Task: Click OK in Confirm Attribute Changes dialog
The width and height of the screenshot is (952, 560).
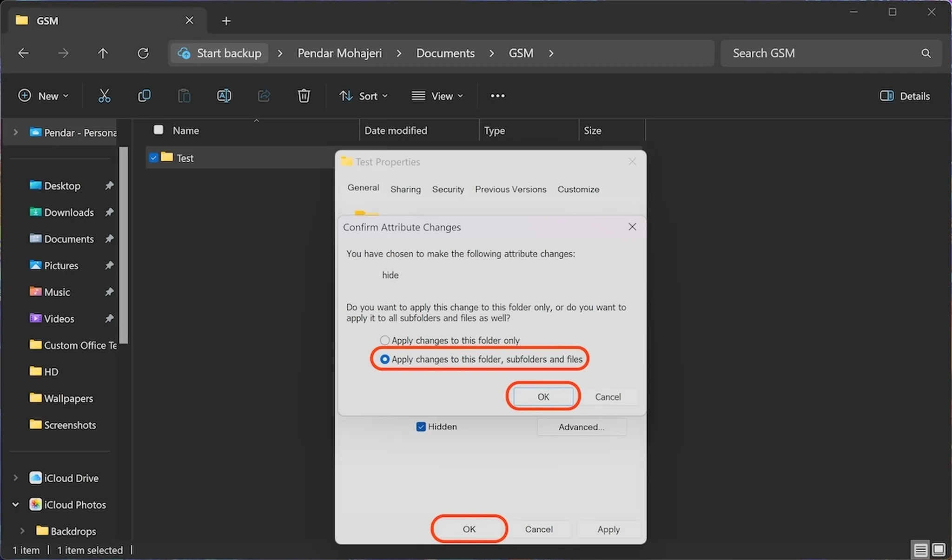Action: [x=543, y=396]
